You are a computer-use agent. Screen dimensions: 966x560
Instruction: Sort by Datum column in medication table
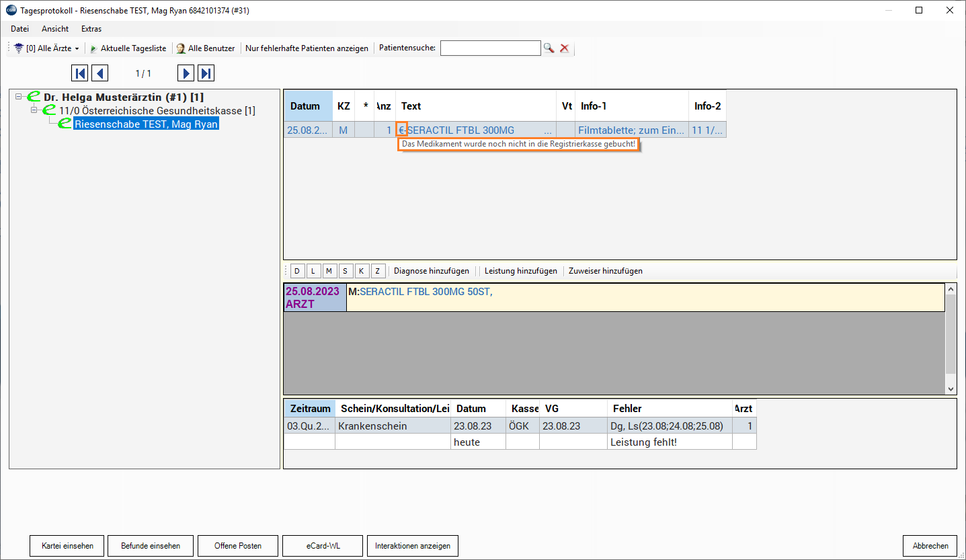pos(308,106)
